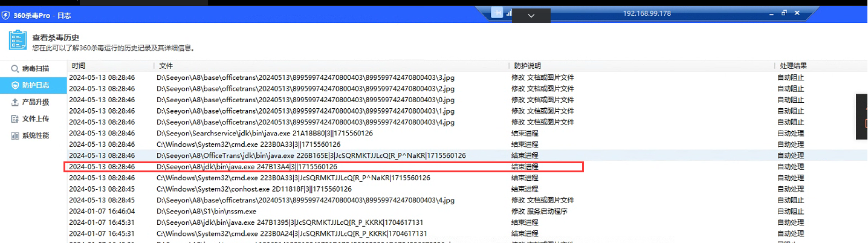
Task: Open the 病毒扫描 tab
Action: coord(33,69)
